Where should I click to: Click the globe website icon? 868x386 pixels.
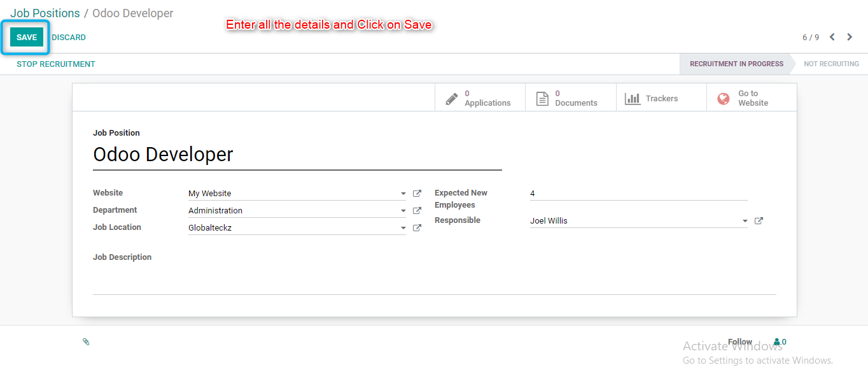pyautogui.click(x=724, y=99)
